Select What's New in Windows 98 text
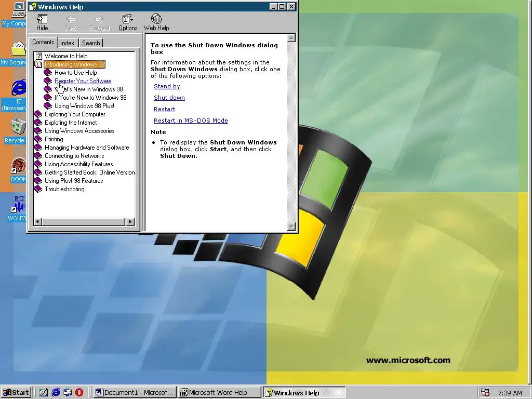Screen dimensions: 532x399 coord(88,89)
